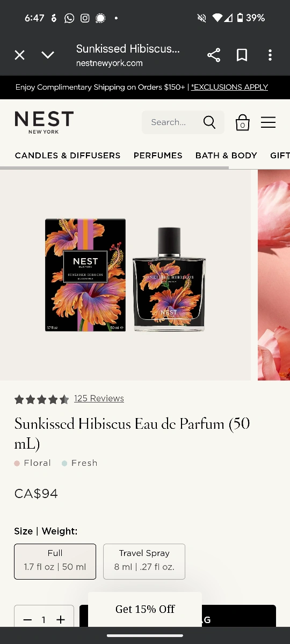
Task: Go to NEST New York logo home
Action: coord(44,122)
